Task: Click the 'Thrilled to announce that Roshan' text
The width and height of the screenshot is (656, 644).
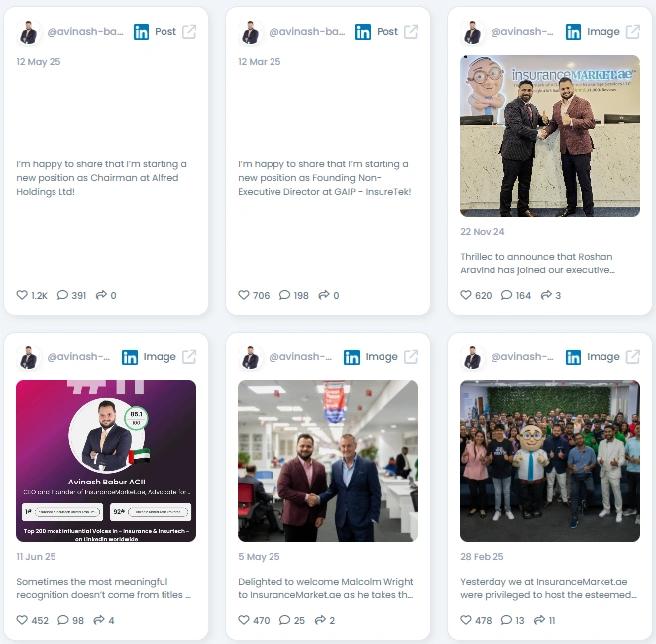Action: (x=536, y=257)
